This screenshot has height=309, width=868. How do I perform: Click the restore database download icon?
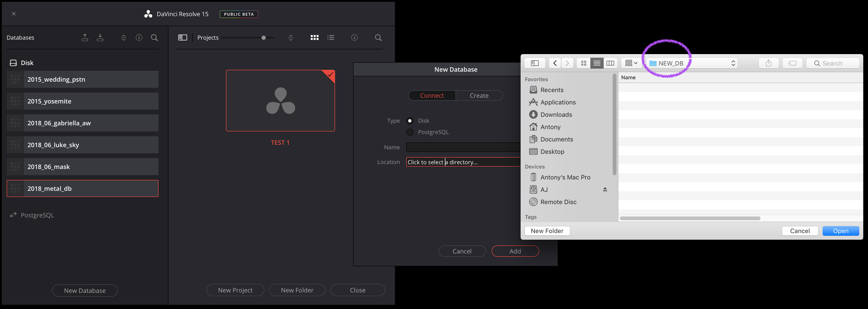coord(100,37)
